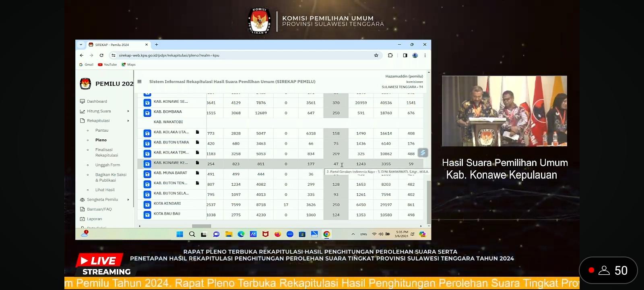
Task: Click the horizontal scrollbar thumb under table
Action: coord(201,226)
